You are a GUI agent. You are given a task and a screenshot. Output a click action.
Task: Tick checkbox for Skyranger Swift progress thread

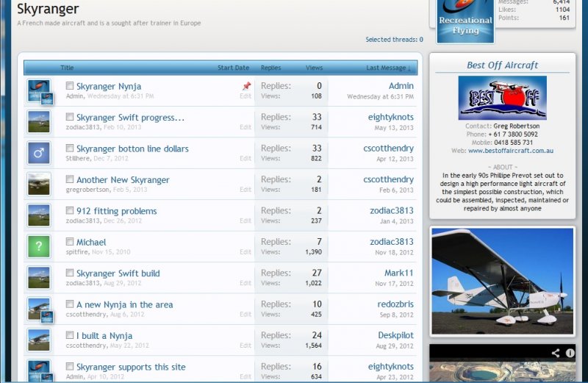click(70, 117)
